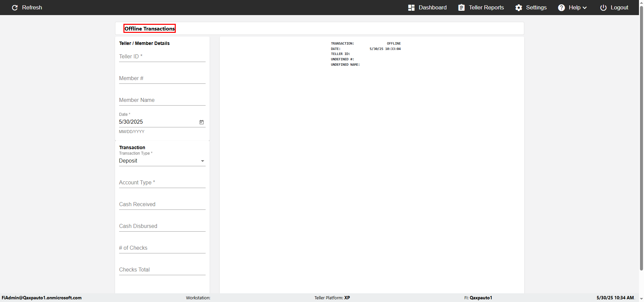
Task: Click the TELLER ID: receipt line
Action: 340,54
